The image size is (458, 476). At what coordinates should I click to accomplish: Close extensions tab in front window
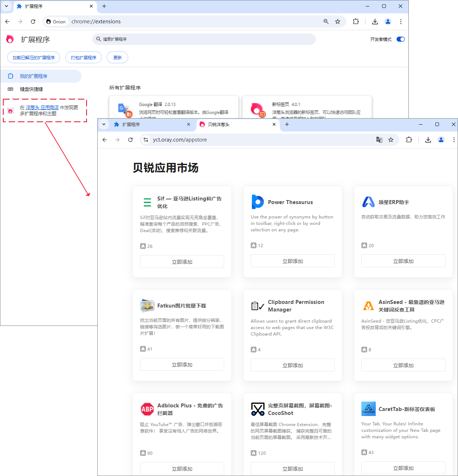coord(189,124)
